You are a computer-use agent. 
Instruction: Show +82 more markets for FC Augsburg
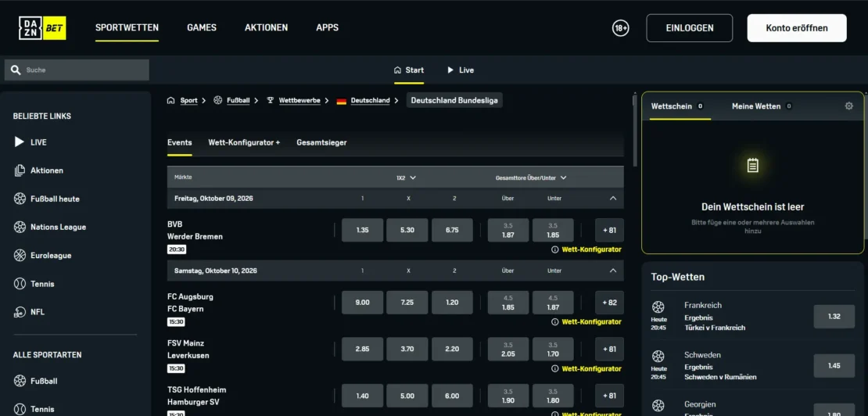(609, 303)
